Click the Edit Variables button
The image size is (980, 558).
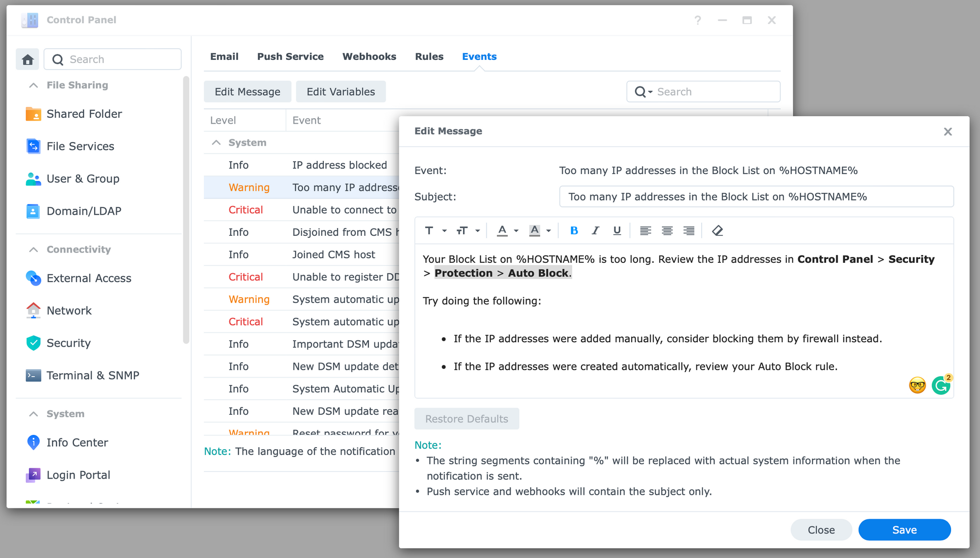341,92
